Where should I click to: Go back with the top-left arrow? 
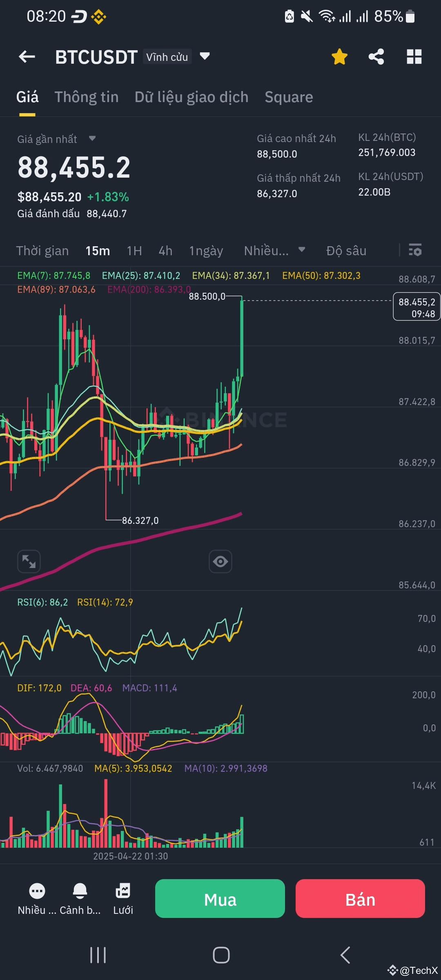[27, 57]
